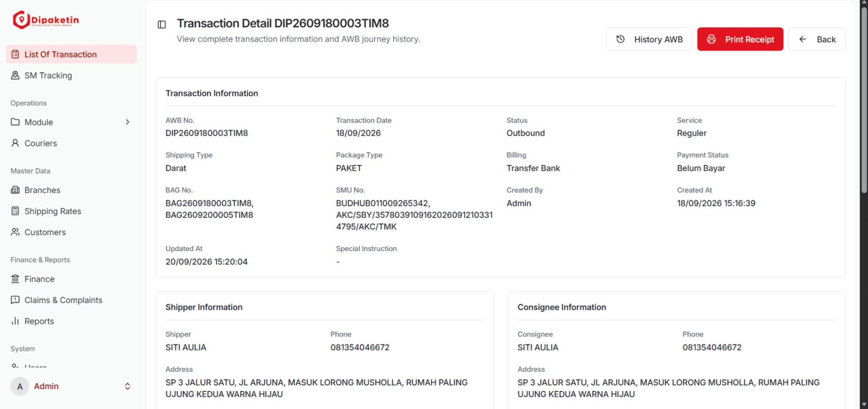Click the Claims & Complaints message icon

pos(15,300)
